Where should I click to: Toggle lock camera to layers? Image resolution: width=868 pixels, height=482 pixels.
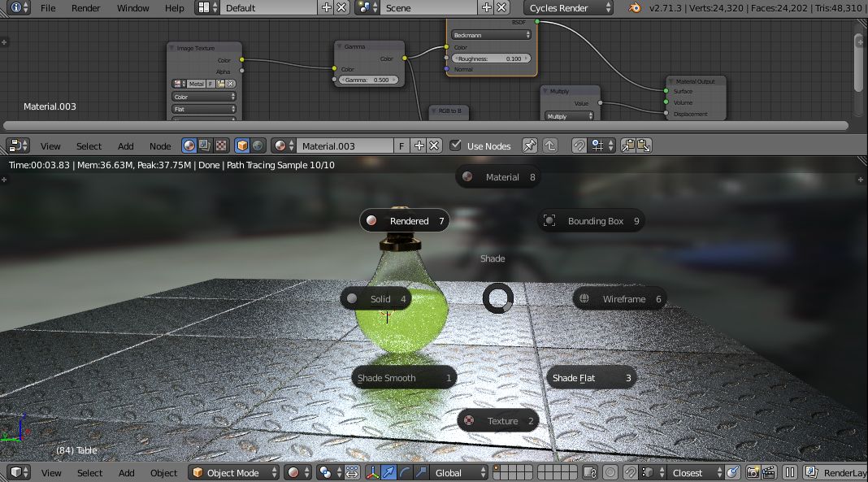tap(590, 472)
